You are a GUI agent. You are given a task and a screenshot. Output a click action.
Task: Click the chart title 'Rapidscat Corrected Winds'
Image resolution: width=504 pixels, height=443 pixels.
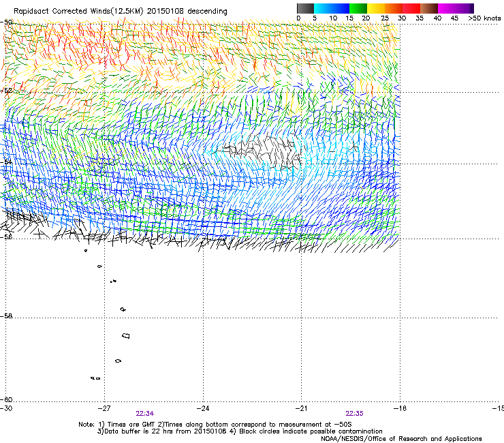(x=62, y=11)
